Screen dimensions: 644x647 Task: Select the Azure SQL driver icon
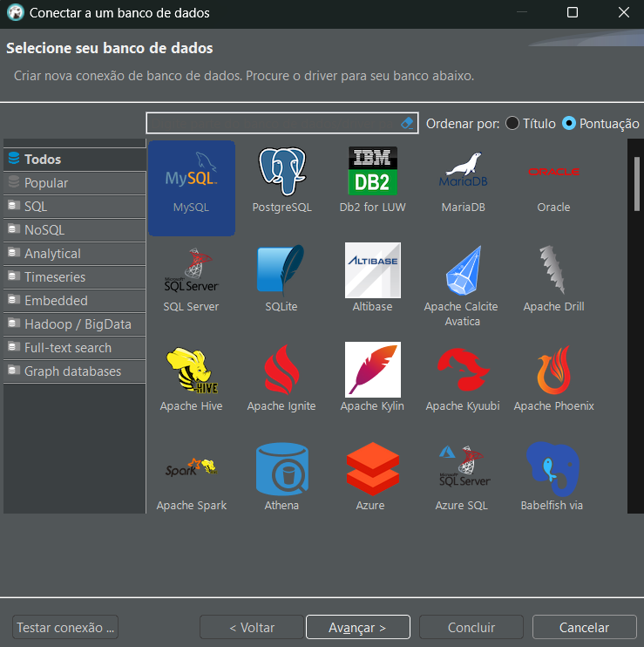pyautogui.click(x=463, y=470)
